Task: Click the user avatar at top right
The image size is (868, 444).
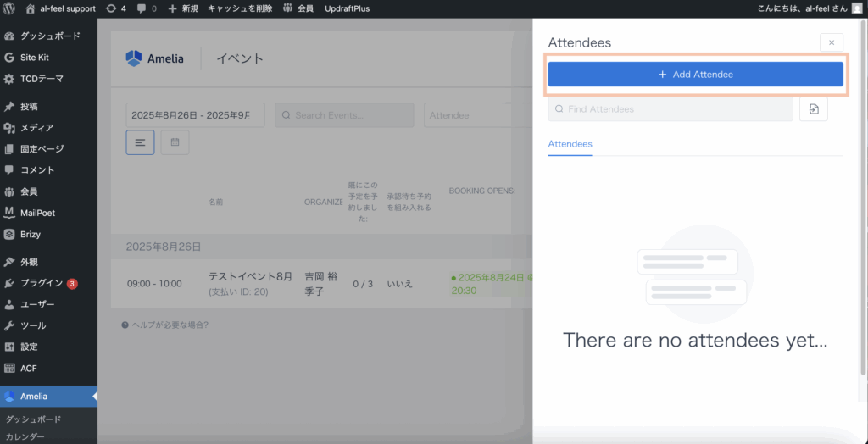Action: (x=857, y=8)
